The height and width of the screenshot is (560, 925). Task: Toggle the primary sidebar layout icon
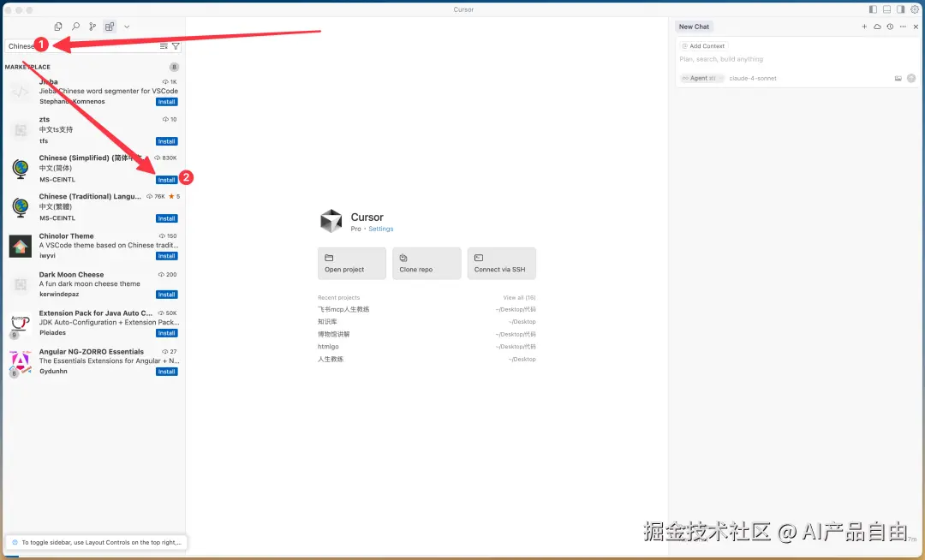coord(873,9)
